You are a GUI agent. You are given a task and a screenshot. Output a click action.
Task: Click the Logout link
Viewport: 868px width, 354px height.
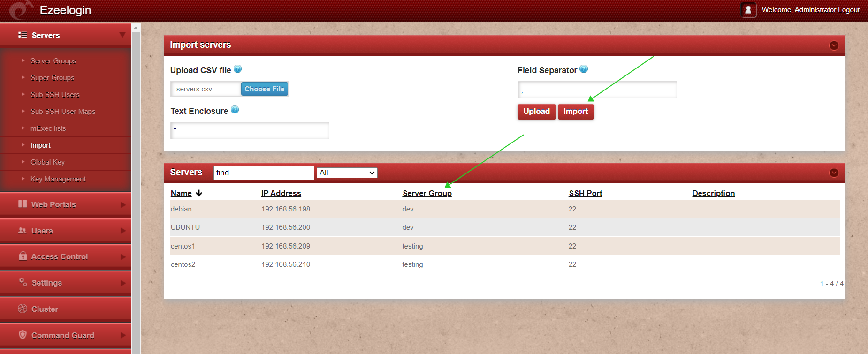click(848, 10)
